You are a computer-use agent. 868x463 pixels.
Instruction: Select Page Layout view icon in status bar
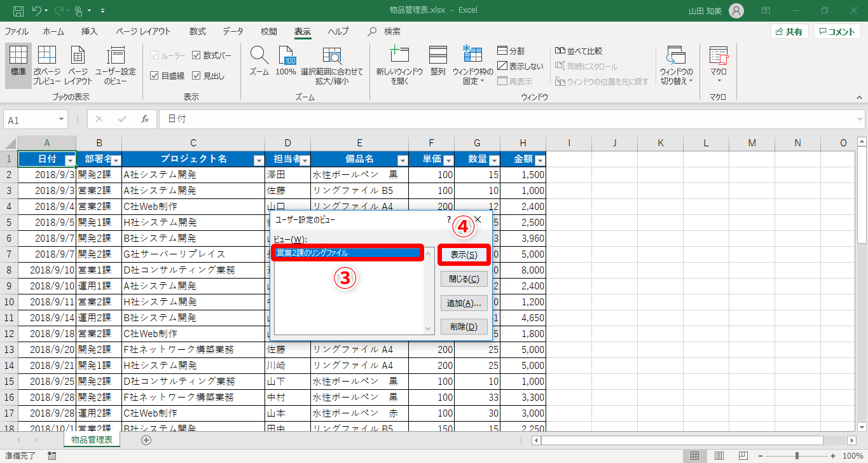(719, 455)
